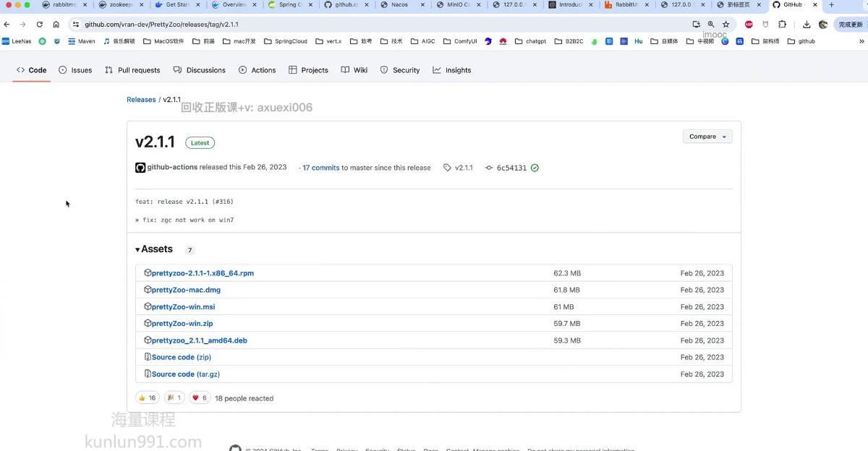
Task: Open the Code repository tab
Action: 31,70
